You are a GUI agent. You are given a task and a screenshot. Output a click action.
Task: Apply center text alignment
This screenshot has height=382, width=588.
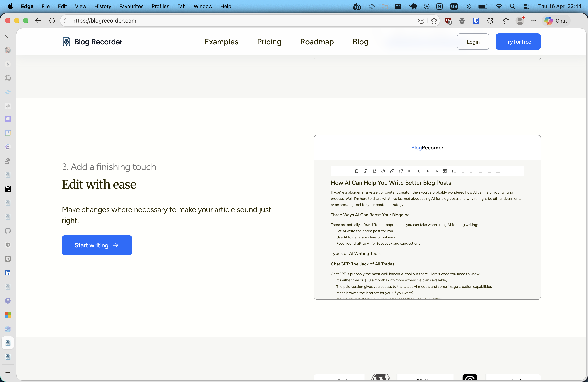point(480,171)
